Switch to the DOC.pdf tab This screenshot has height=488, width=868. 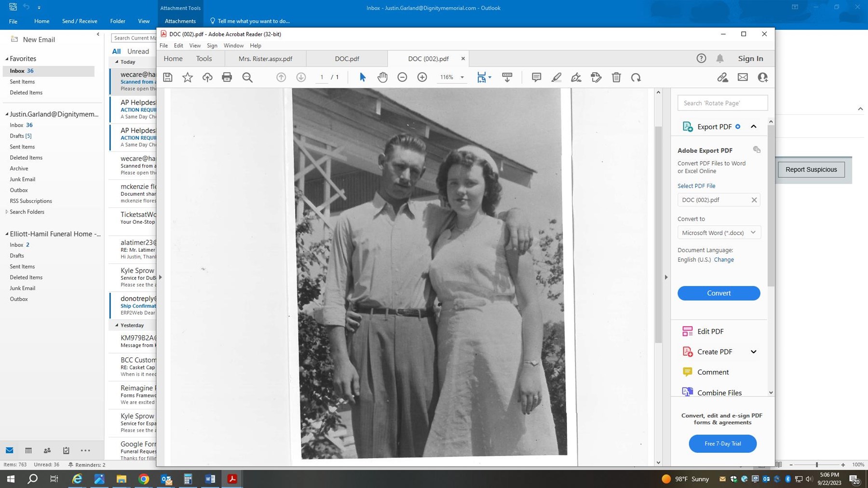point(347,58)
